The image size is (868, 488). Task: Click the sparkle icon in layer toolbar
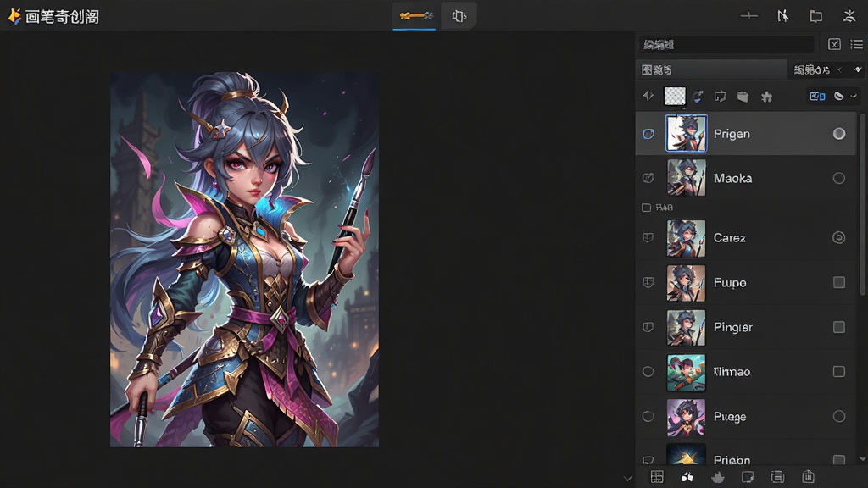pyautogui.click(x=648, y=97)
